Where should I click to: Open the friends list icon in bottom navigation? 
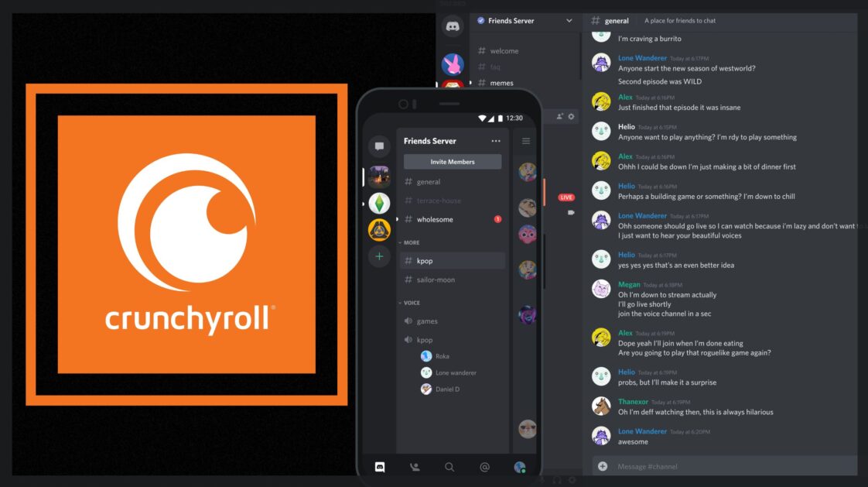414,466
